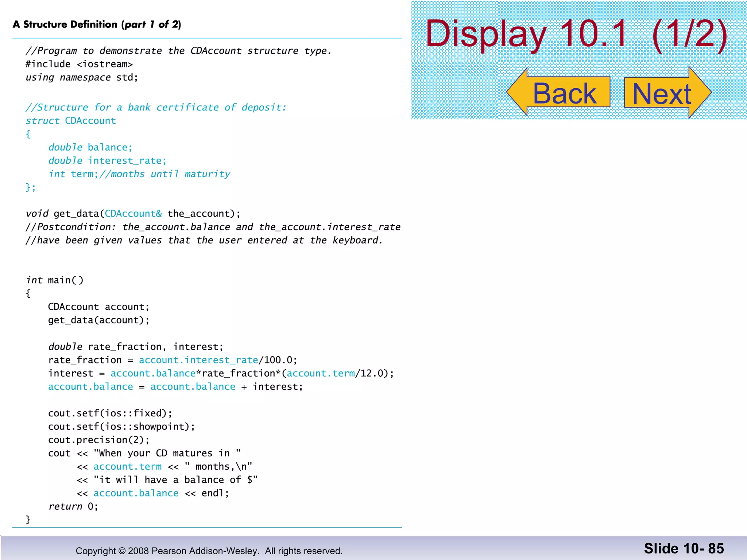The height and width of the screenshot is (560, 747).
Task: Click the '//Program to demonstrate the CDAccount' comment
Action: [179, 51]
